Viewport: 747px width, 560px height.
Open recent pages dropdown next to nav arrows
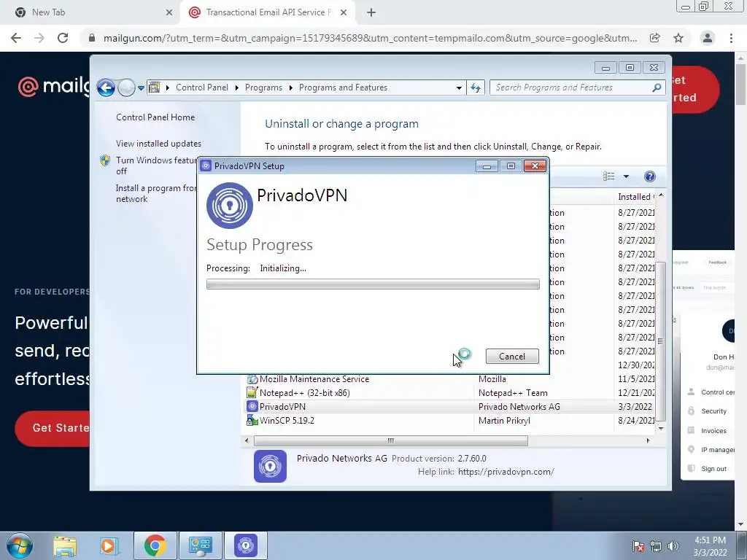pyautogui.click(x=141, y=88)
